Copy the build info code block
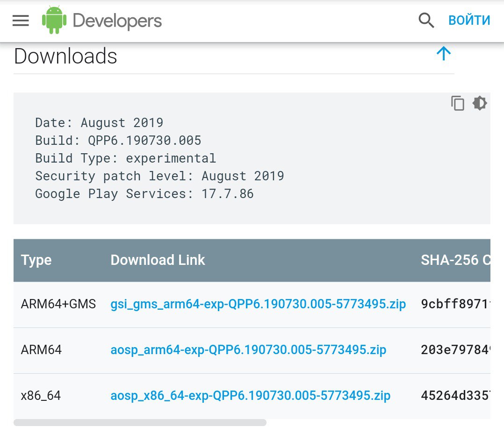This screenshot has height=434, width=504. point(457,103)
